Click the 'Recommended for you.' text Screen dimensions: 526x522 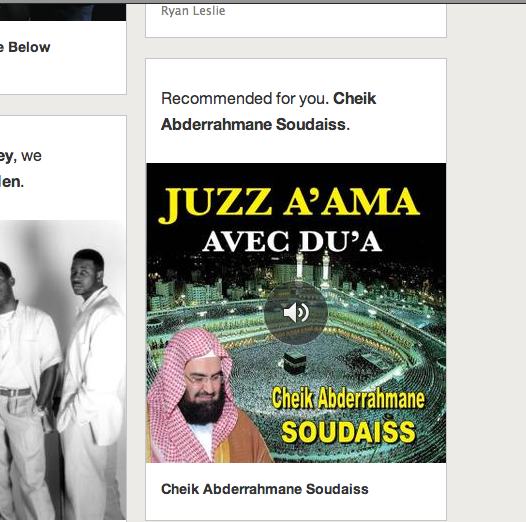point(245,99)
